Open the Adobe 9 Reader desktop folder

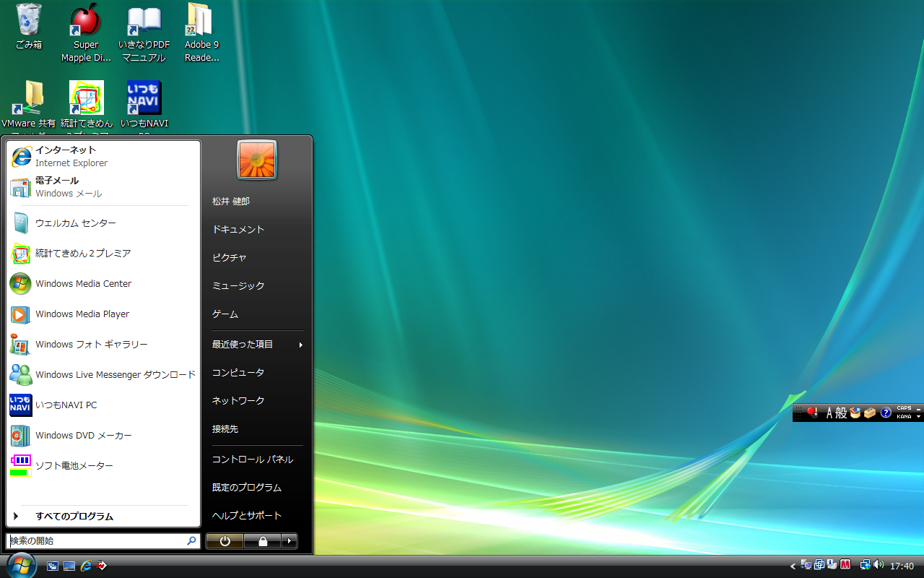[201, 33]
